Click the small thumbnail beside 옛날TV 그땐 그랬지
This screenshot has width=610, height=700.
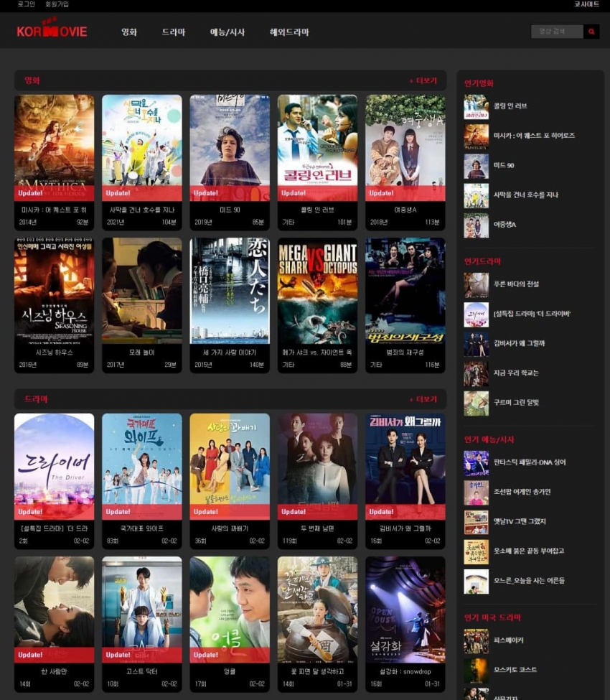point(476,522)
